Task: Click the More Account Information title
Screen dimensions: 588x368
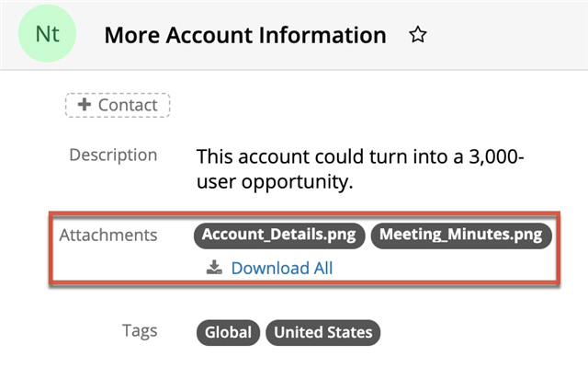Action: 244,36
